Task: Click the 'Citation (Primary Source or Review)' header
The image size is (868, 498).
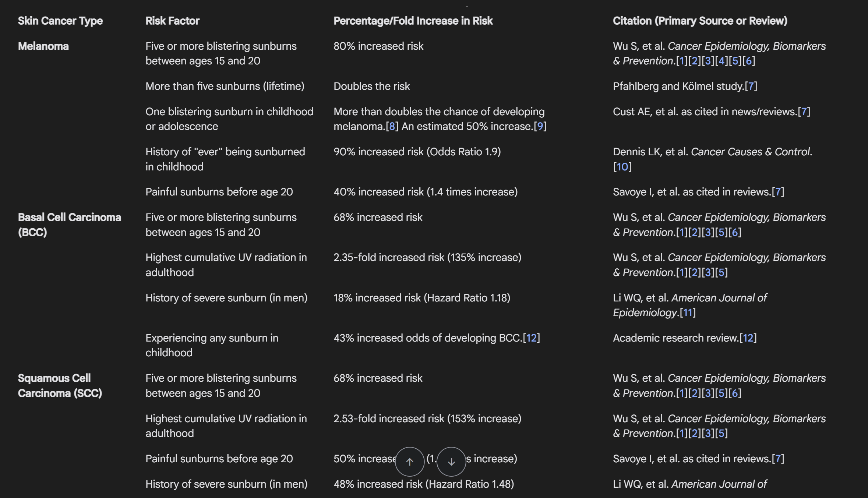Action: pos(700,21)
